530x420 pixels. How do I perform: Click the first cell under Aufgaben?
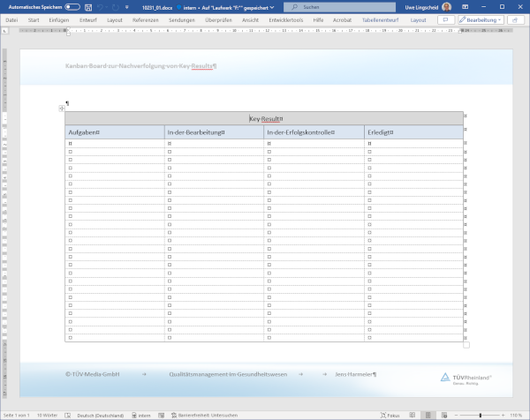coord(115,142)
